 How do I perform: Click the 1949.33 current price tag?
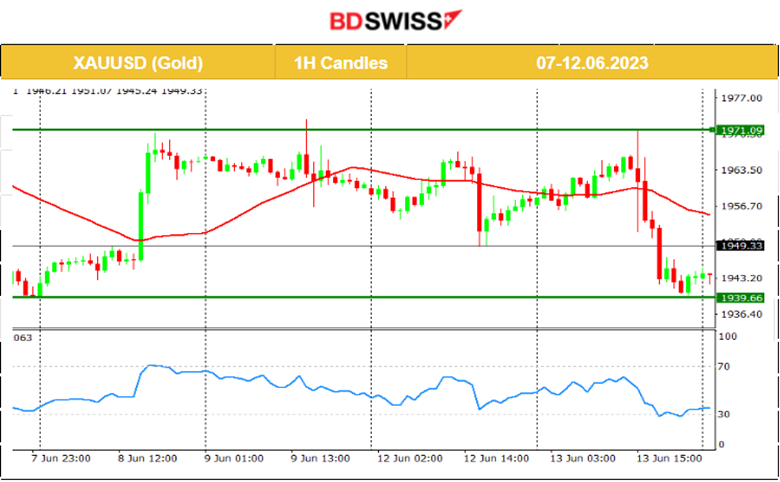[x=742, y=245]
